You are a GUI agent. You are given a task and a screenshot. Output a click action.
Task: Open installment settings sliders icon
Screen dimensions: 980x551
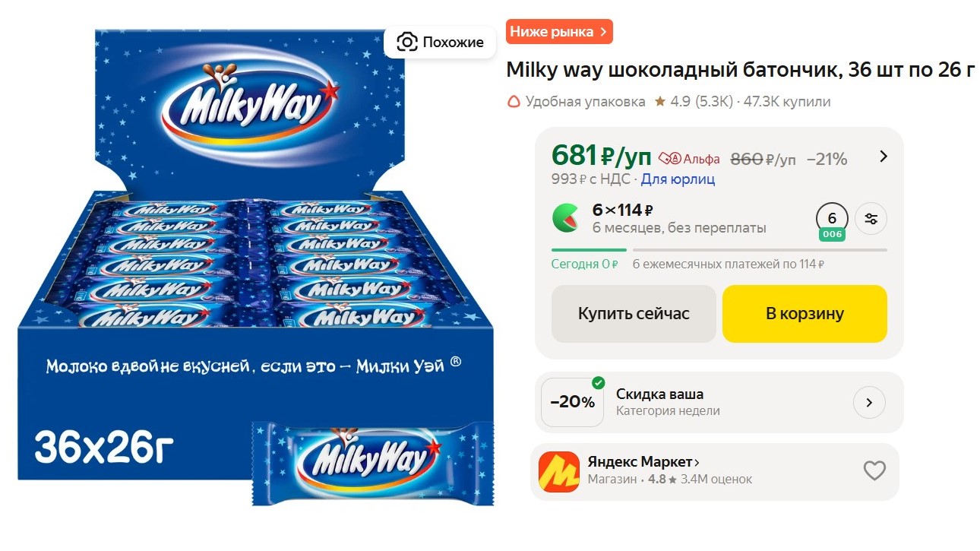point(871,219)
